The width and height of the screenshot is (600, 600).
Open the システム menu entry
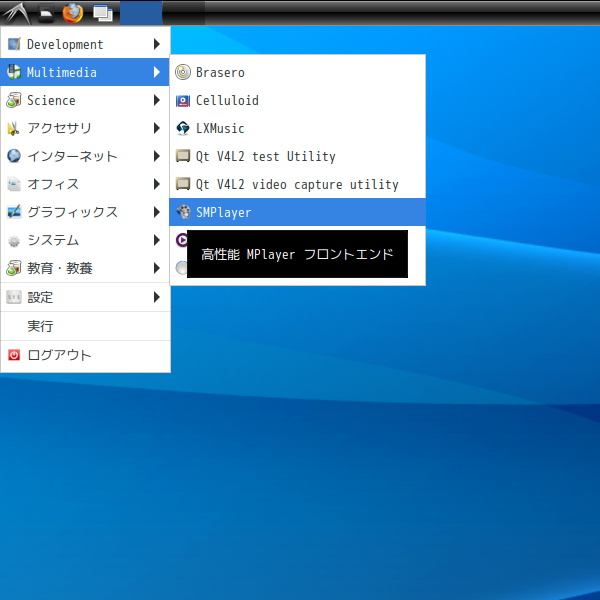point(85,240)
